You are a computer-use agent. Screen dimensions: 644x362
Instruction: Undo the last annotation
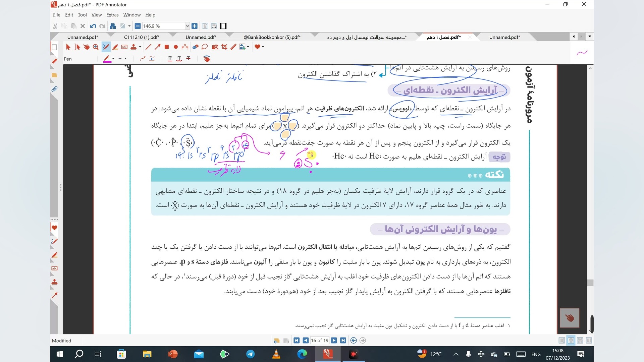click(x=93, y=26)
